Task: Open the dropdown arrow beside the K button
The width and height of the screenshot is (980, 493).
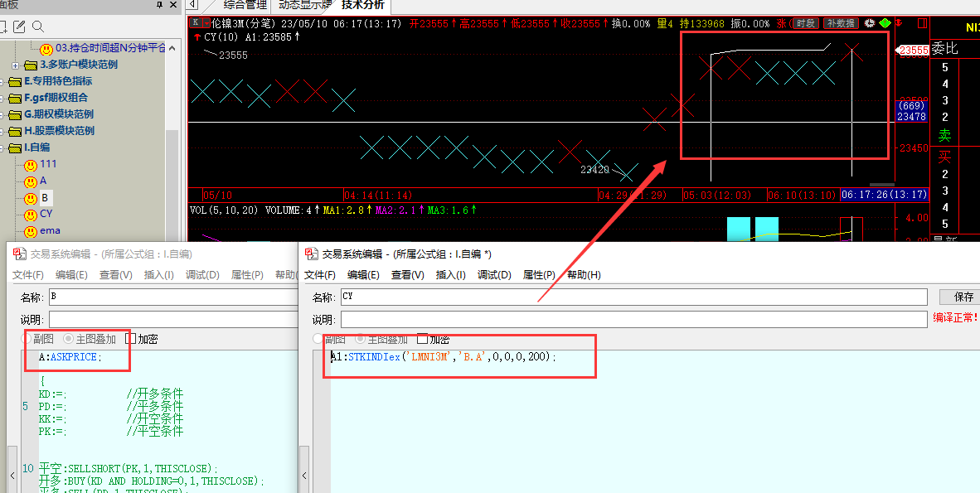Action: click(x=206, y=23)
